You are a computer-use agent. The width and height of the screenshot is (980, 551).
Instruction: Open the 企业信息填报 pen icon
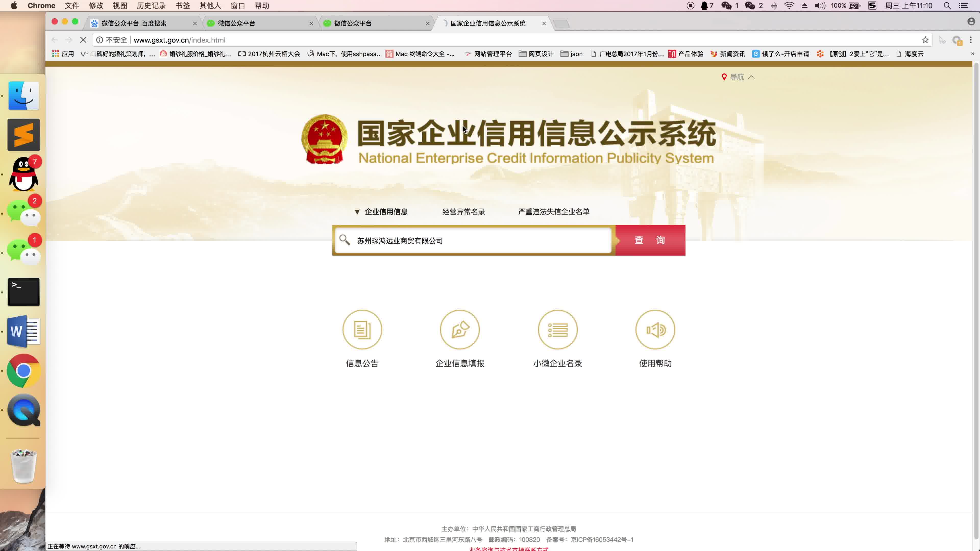click(460, 329)
